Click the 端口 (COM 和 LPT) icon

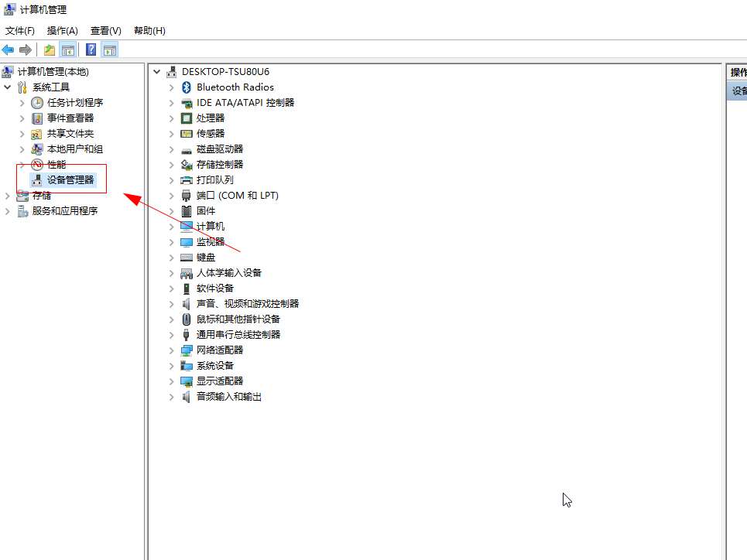click(x=187, y=196)
